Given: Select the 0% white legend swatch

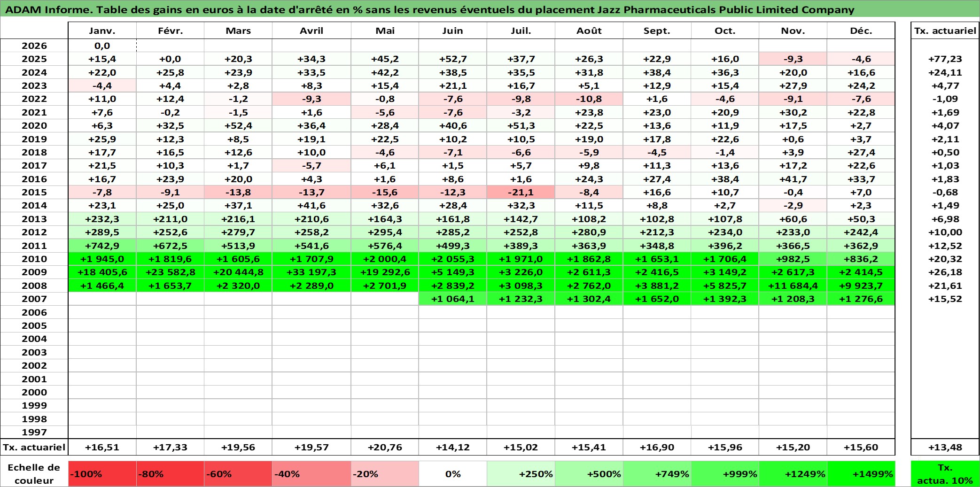Looking at the screenshot, I should (x=453, y=474).
